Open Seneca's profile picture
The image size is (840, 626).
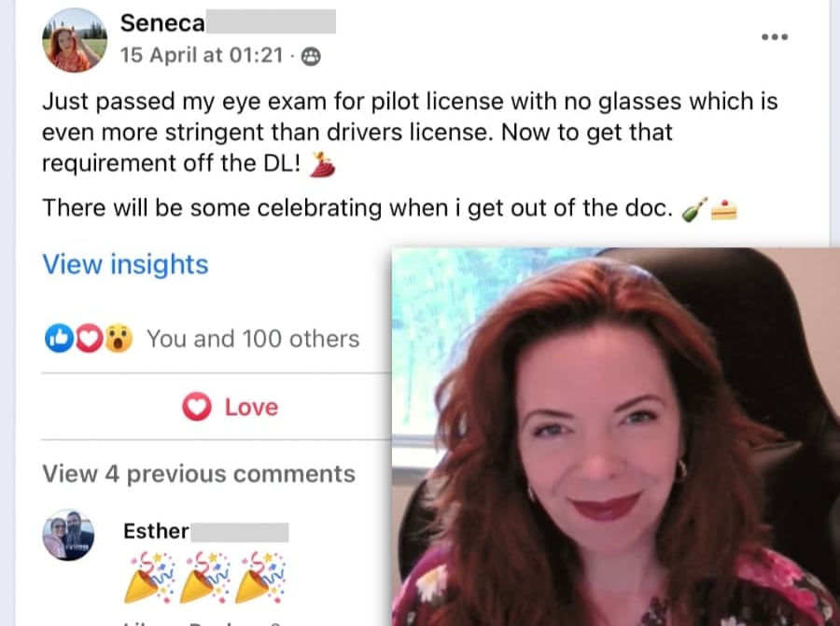point(75,40)
